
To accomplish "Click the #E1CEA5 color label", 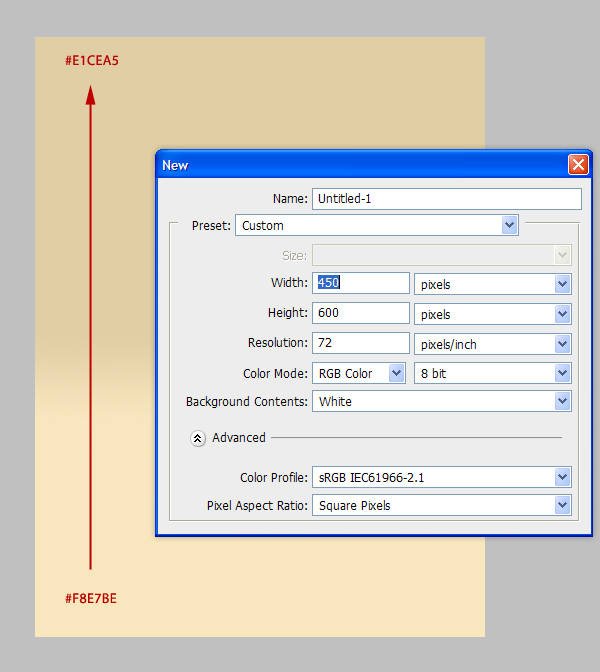I will [x=92, y=61].
